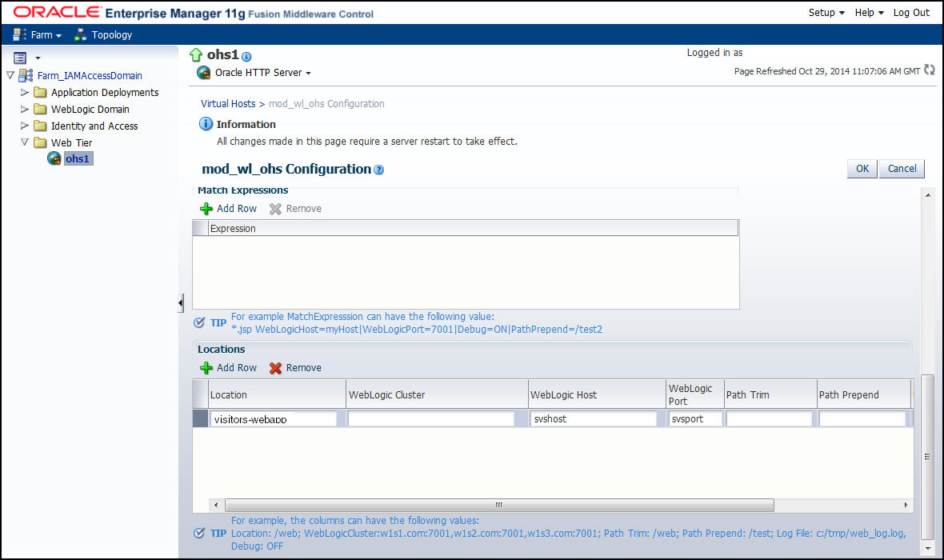Image resolution: width=944 pixels, height=560 pixels.
Task: Click the WebLogic Cluster column header
Action: click(437, 394)
